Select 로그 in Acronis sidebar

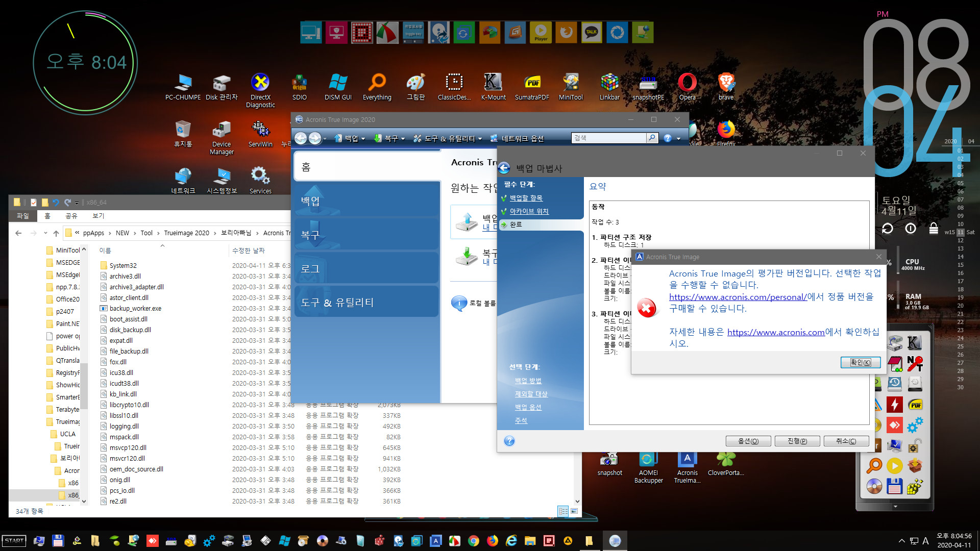click(366, 268)
